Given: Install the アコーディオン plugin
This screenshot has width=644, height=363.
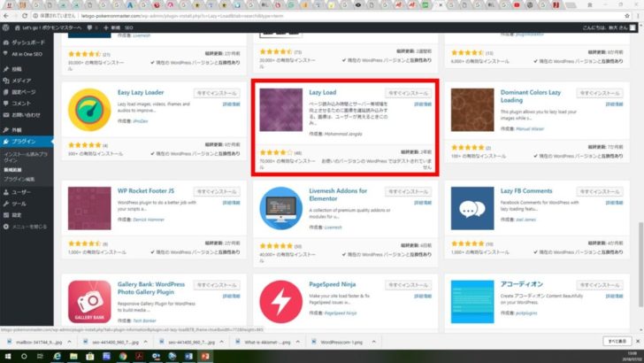Looking at the screenshot, I should coord(600,285).
